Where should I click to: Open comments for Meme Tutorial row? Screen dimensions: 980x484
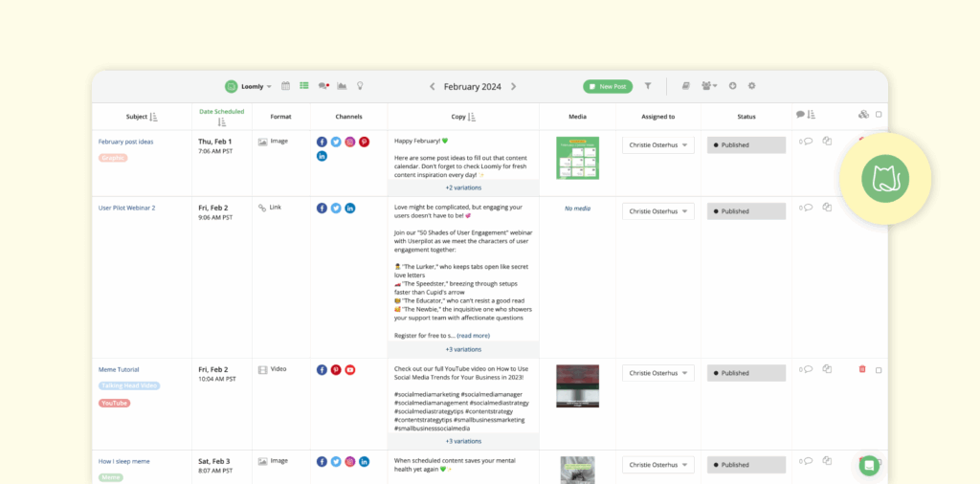806,370
